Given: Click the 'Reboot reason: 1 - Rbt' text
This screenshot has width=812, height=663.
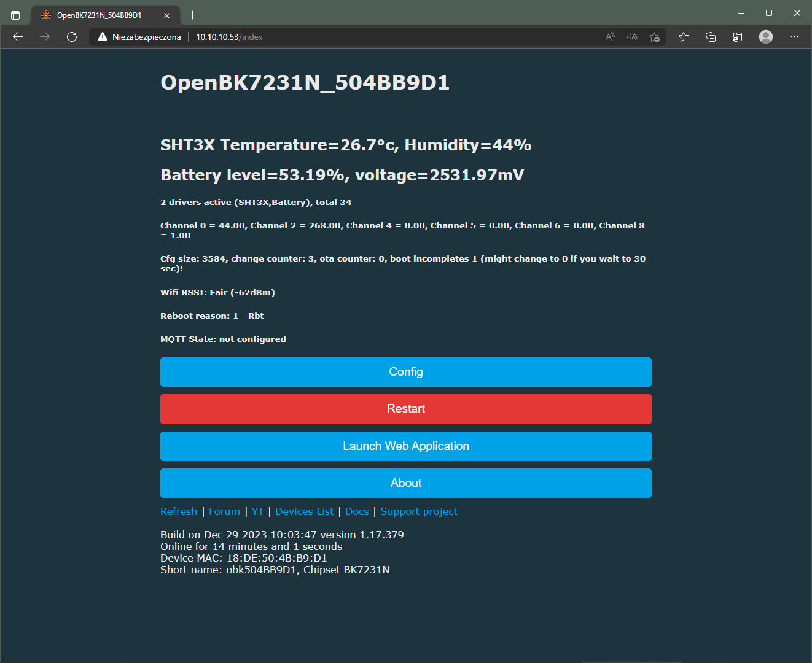Looking at the screenshot, I should tap(212, 316).
